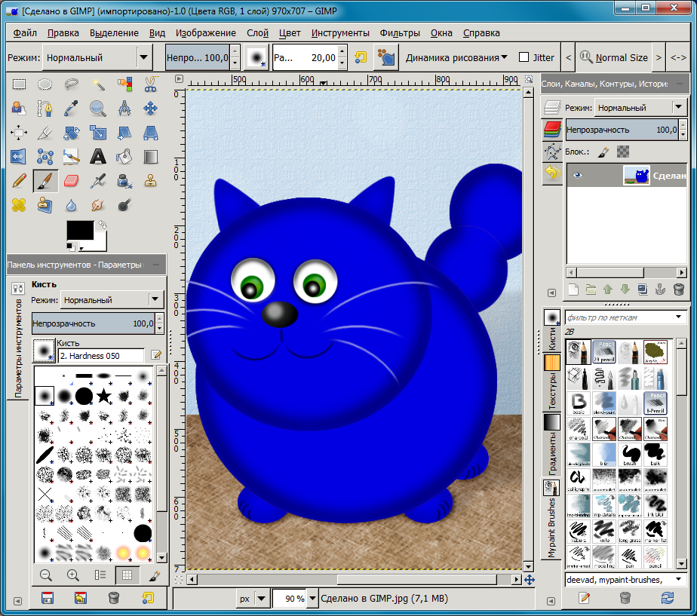Anchor the floating layer with anchor icon
The height and width of the screenshot is (616, 697).
click(x=659, y=289)
